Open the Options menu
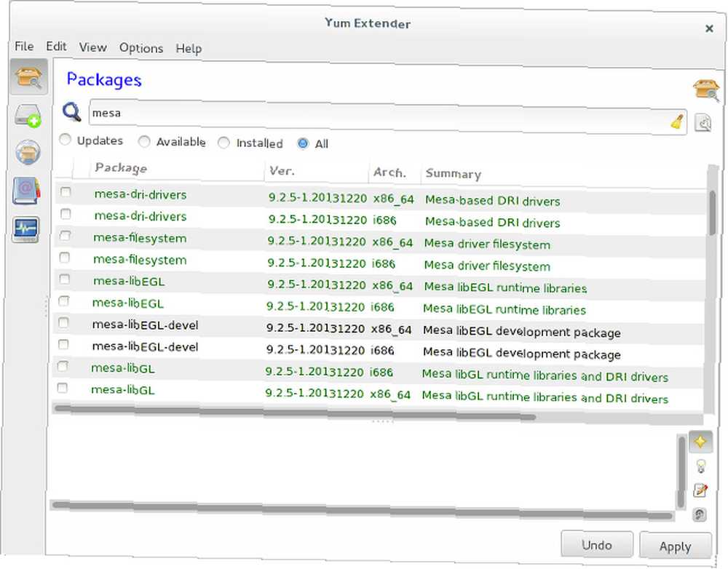 [x=141, y=48]
